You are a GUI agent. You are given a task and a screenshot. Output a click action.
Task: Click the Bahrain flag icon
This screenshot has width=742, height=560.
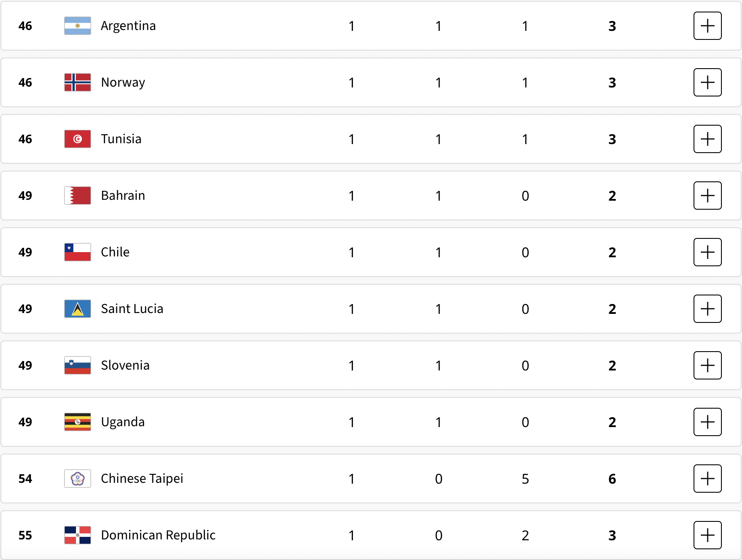tap(78, 196)
